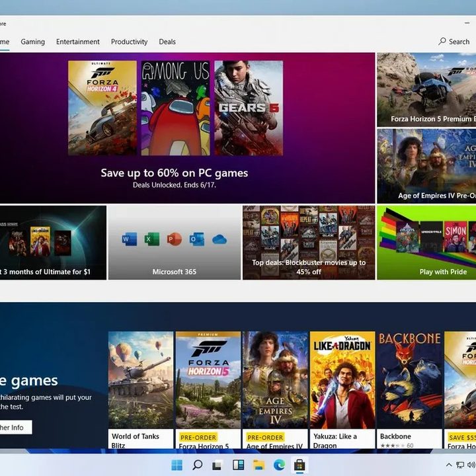
Task: Launch Microsoft Edge from taskbar
Action: (x=279, y=465)
